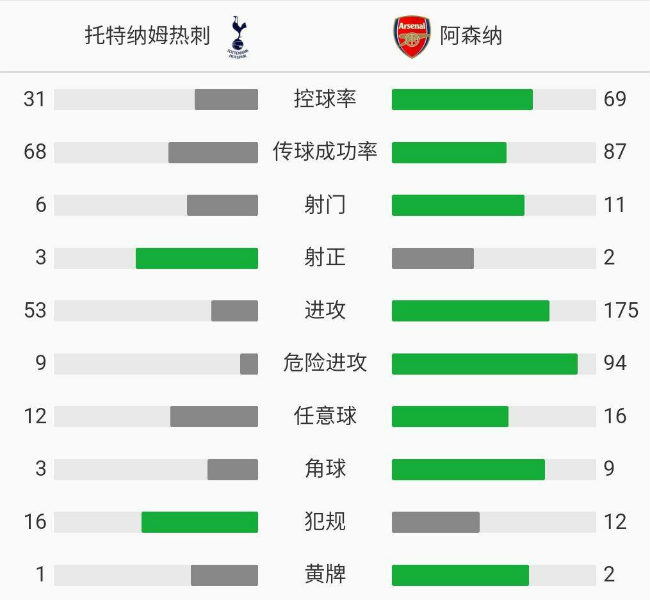Click the Tottenham Hotspur club crest icon
650x600 pixels.
tap(237, 36)
